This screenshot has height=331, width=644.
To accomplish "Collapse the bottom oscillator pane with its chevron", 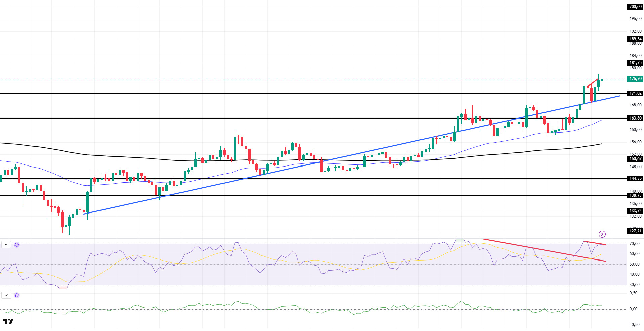I will (6, 295).
